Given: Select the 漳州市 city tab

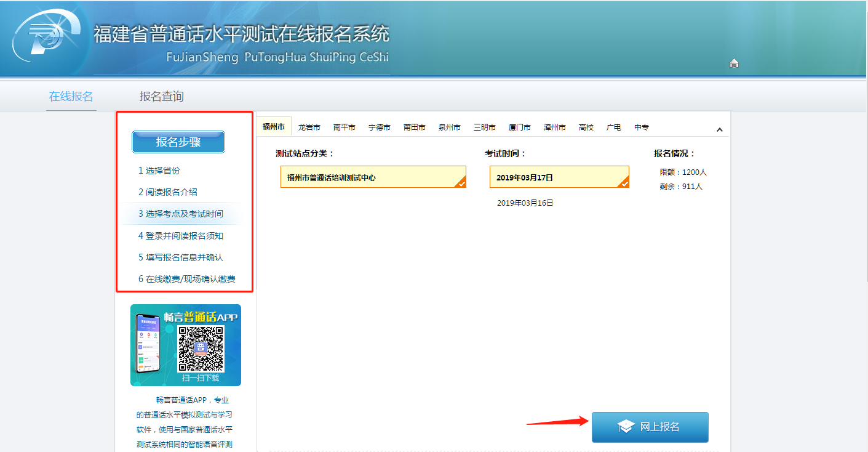Looking at the screenshot, I should pyautogui.click(x=555, y=127).
